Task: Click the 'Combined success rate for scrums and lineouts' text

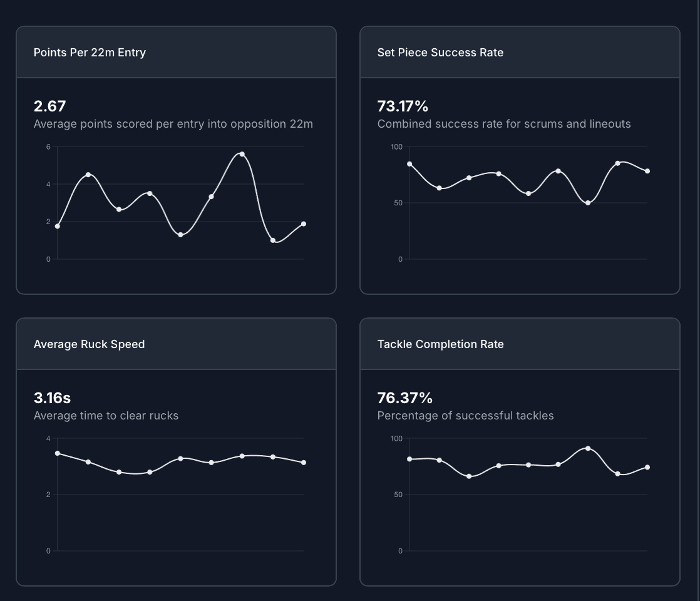Action: click(504, 124)
